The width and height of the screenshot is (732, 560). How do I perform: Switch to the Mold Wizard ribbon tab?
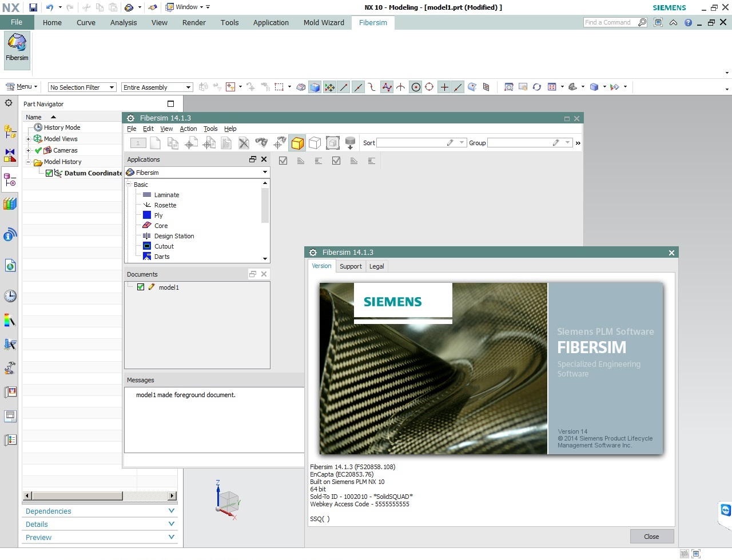click(x=324, y=22)
